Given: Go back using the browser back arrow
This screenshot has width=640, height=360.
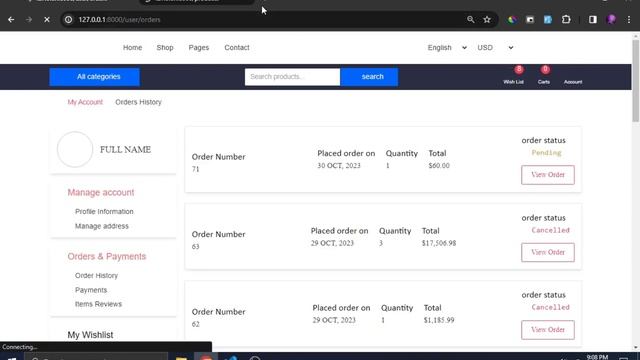Looking at the screenshot, I should [11, 20].
